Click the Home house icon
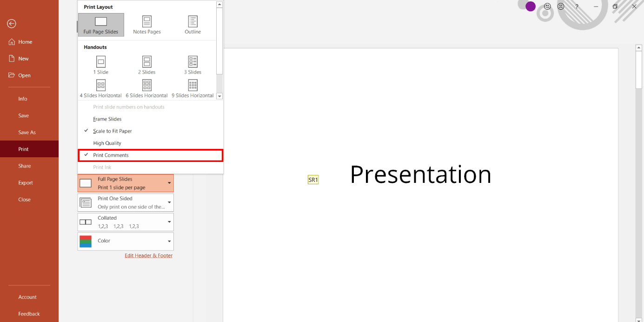 pyautogui.click(x=12, y=42)
